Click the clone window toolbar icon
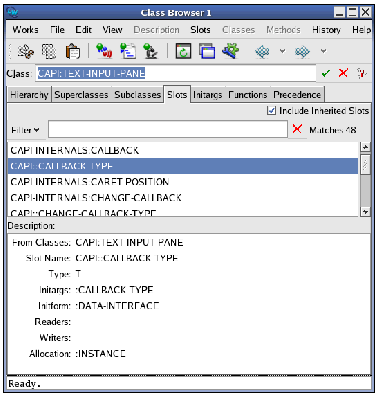This screenshot has height=398, width=379. [207, 51]
